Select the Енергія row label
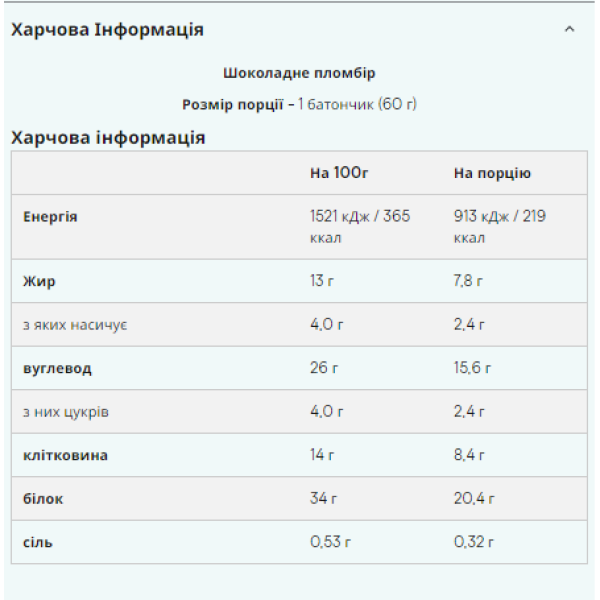Screen dimensions: 600x600 click(50, 217)
